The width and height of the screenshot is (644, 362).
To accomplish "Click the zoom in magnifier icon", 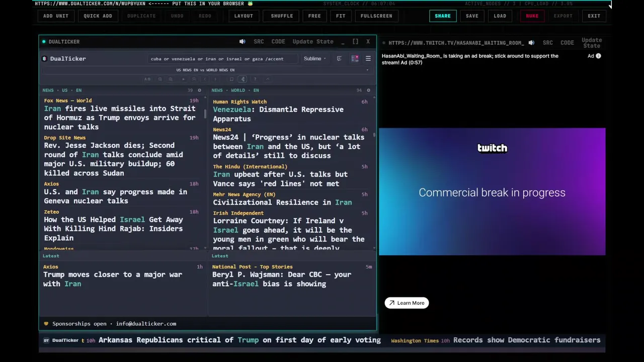I will [171, 79].
